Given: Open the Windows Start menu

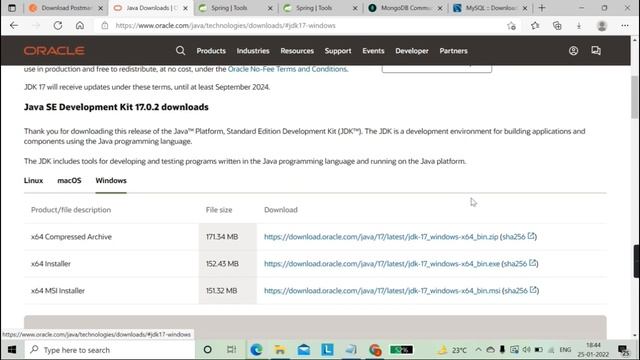Looking at the screenshot, I should 12,350.
